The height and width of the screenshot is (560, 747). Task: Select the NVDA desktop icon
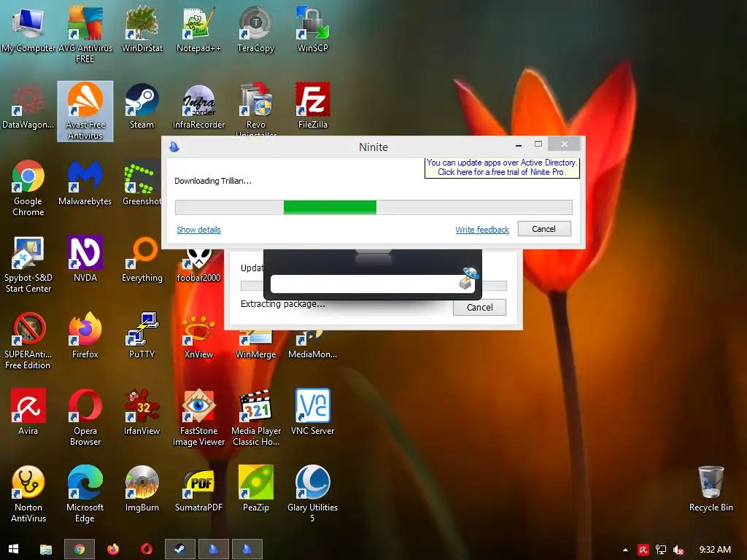tap(85, 259)
